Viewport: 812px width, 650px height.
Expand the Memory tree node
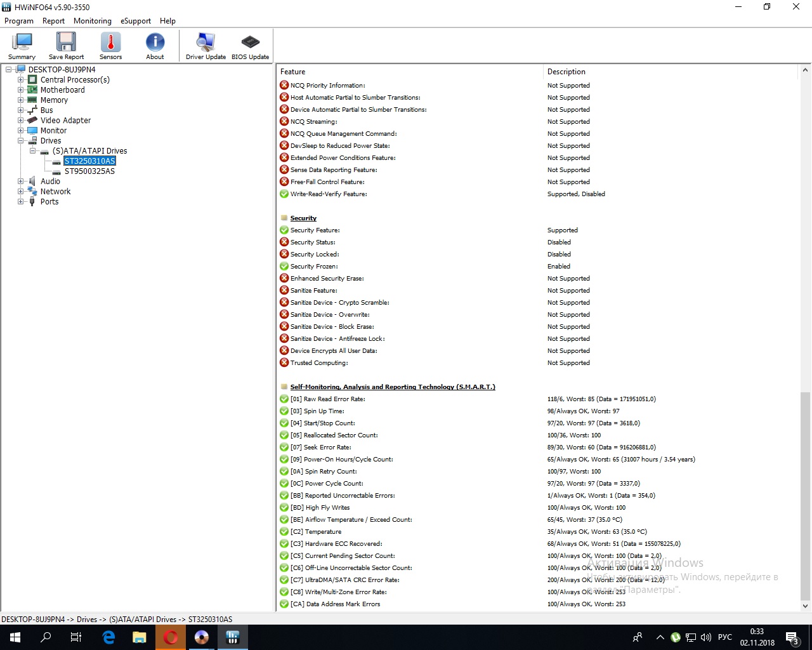point(21,100)
